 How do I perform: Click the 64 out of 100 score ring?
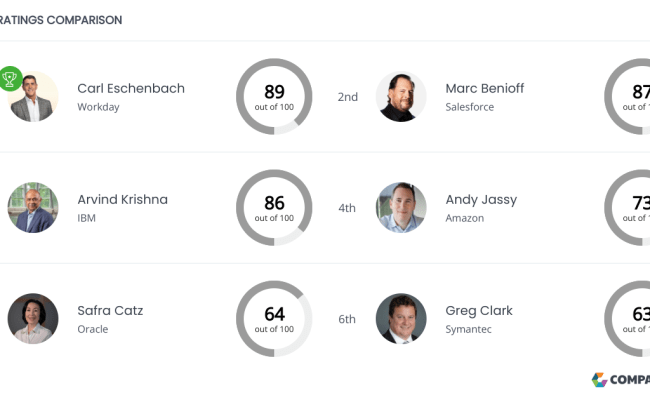274,319
